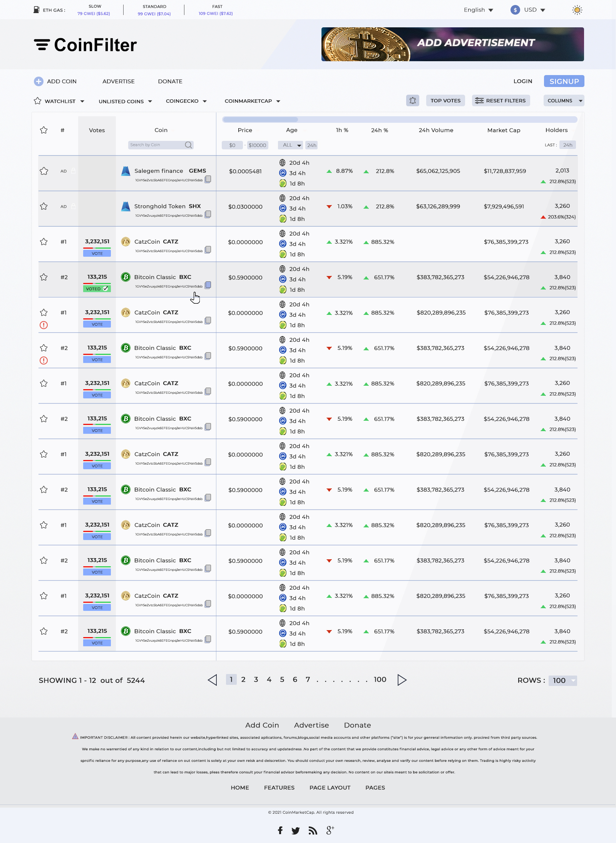Open the Facebook icon in footer
Image resolution: width=616 pixels, height=843 pixels.
(x=280, y=830)
